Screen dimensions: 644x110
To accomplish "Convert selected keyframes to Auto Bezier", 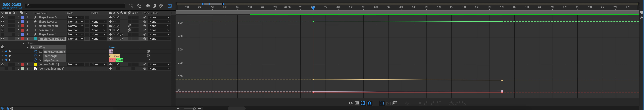I will click(438, 103).
